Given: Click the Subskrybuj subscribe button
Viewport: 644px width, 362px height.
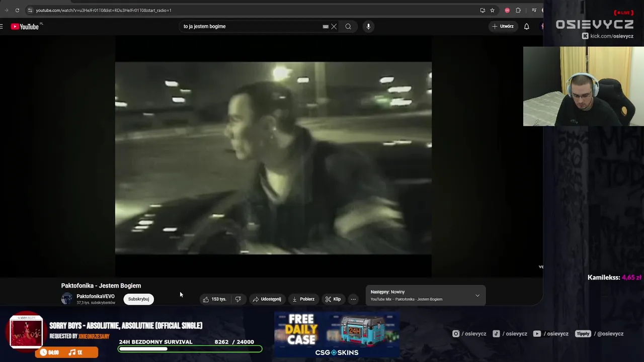Looking at the screenshot, I should [x=138, y=299].
